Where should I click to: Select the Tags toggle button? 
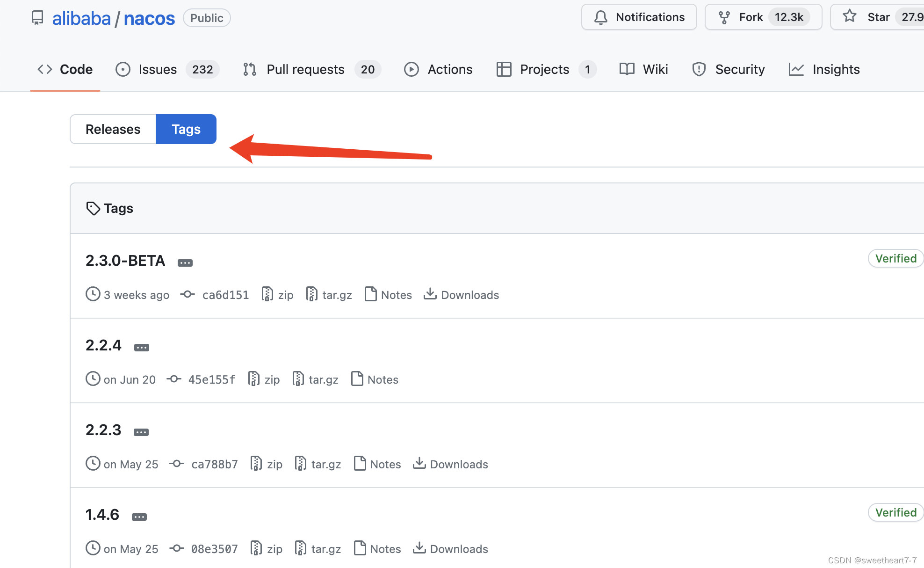pyautogui.click(x=186, y=129)
